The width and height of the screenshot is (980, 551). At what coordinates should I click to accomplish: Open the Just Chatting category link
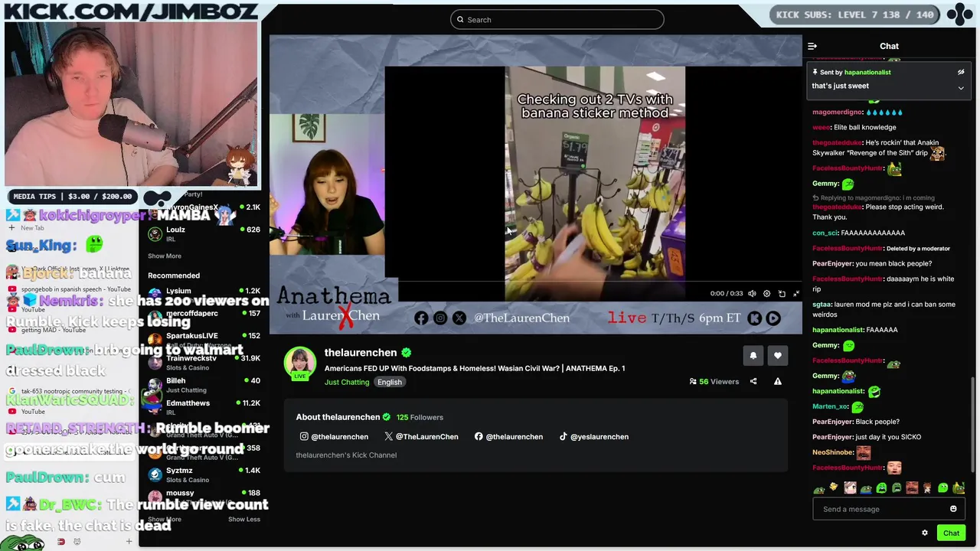click(347, 382)
